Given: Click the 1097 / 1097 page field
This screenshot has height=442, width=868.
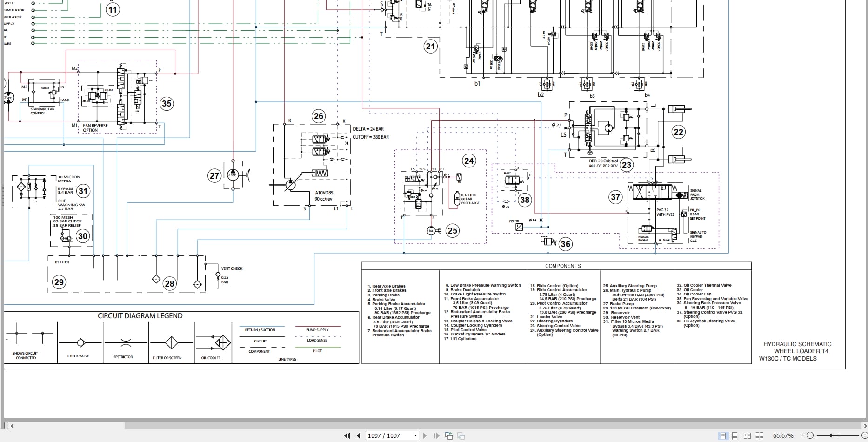Looking at the screenshot, I should click(x=384, y=435).
